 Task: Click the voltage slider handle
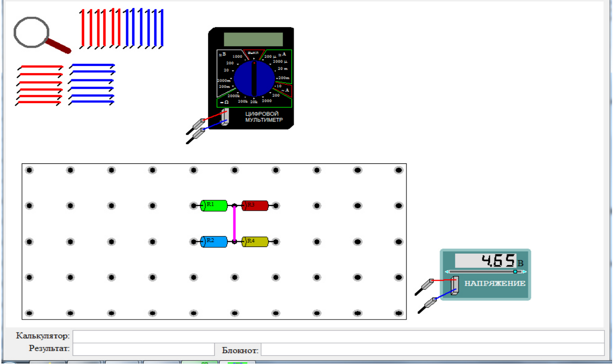[515, 272]
